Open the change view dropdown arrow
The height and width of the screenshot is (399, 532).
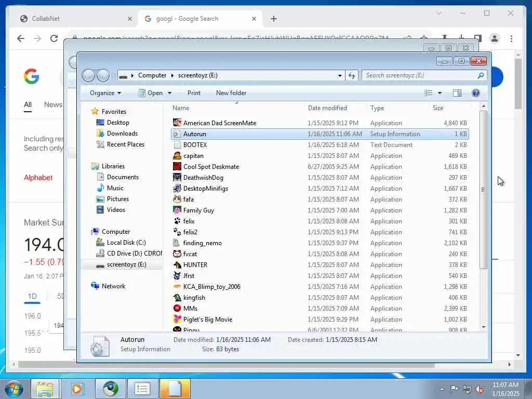tap(440, 93)
